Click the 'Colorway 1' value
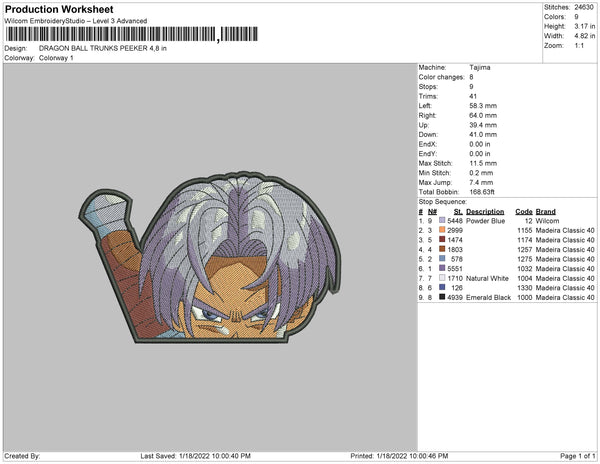Image resolution: width=600 pixels, height=464 pixels. (x=56, y=58)
